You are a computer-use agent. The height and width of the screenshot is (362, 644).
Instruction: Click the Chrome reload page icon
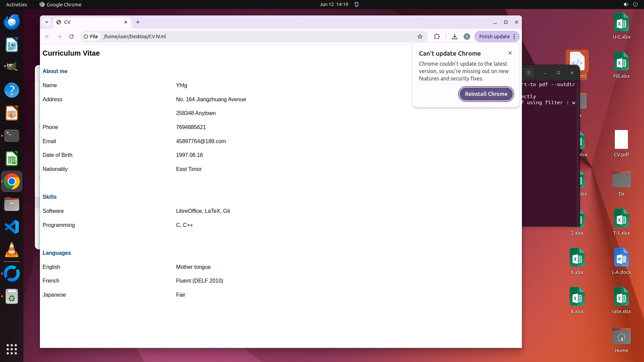tap(71, 37)
